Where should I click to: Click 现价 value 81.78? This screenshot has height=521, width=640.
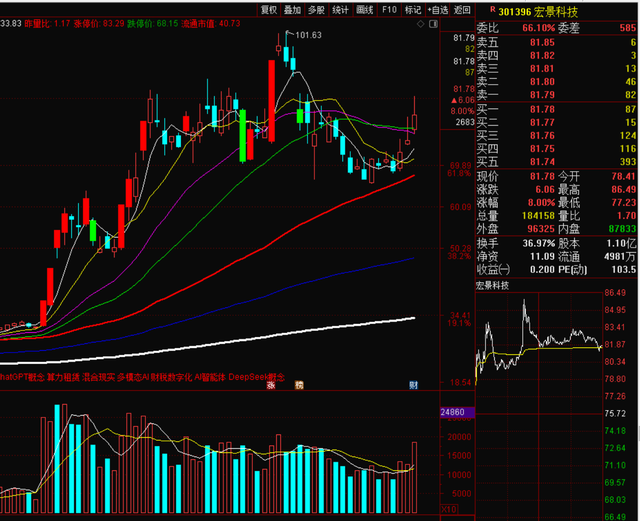542,176
